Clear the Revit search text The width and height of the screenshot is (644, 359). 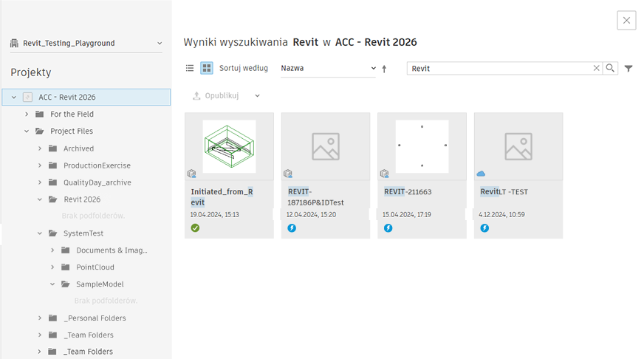597,68
